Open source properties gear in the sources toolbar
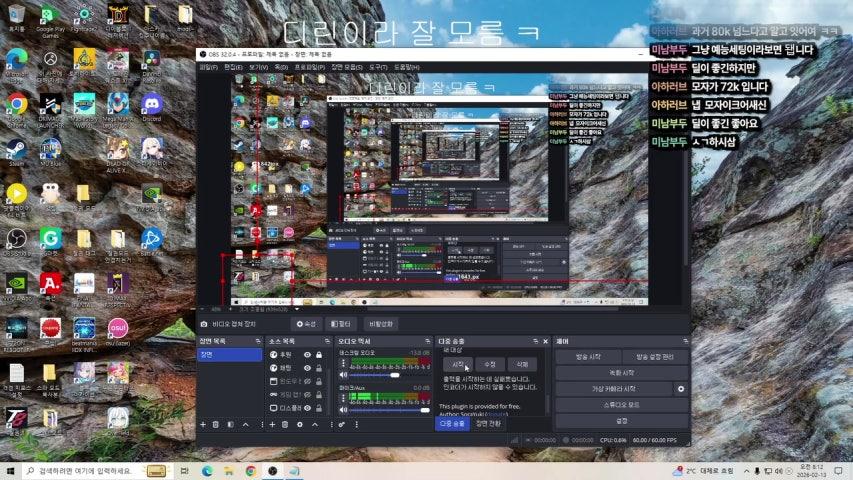The height and width of the screenshot is (480, 853). [x=300, y=424]
